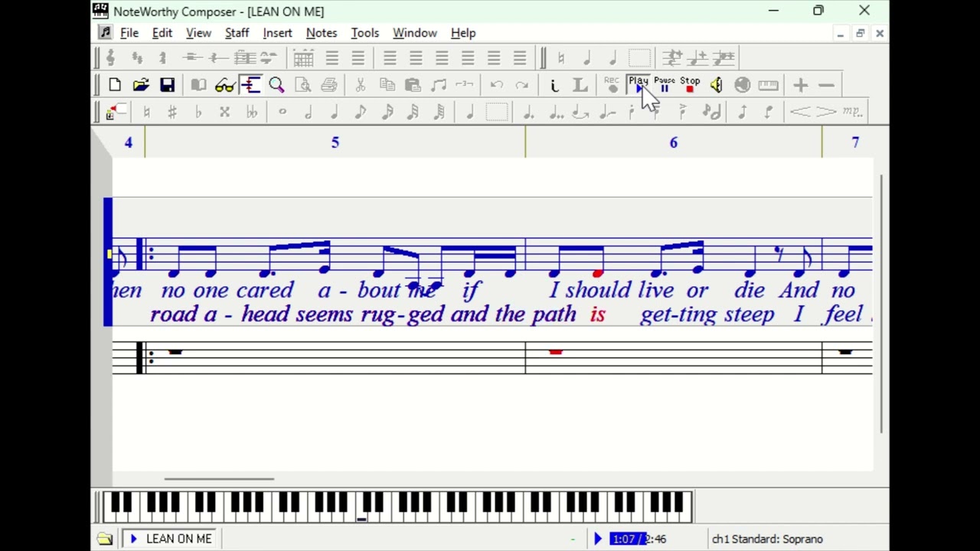Open the Insert menu

pyautogui.click(x=277, y=33)
